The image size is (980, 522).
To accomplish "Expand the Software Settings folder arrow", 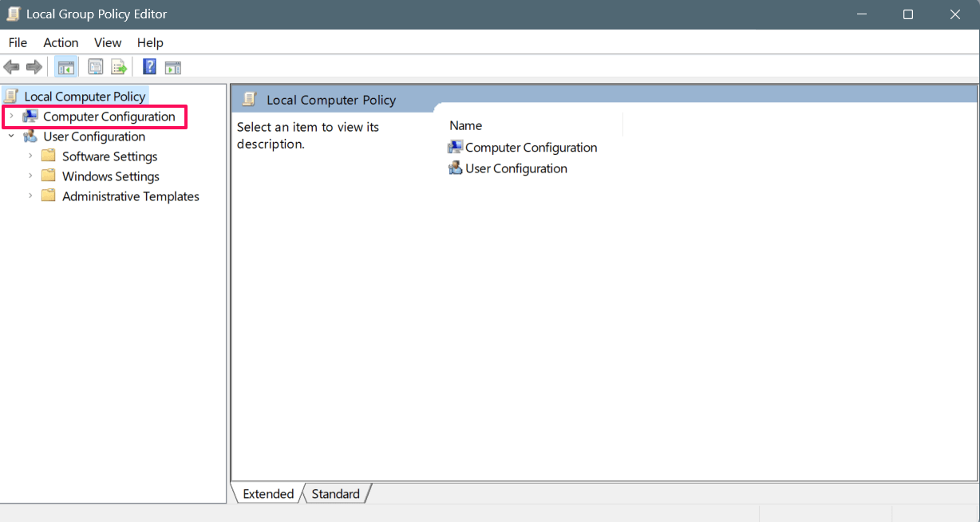I will click(30, 156).
